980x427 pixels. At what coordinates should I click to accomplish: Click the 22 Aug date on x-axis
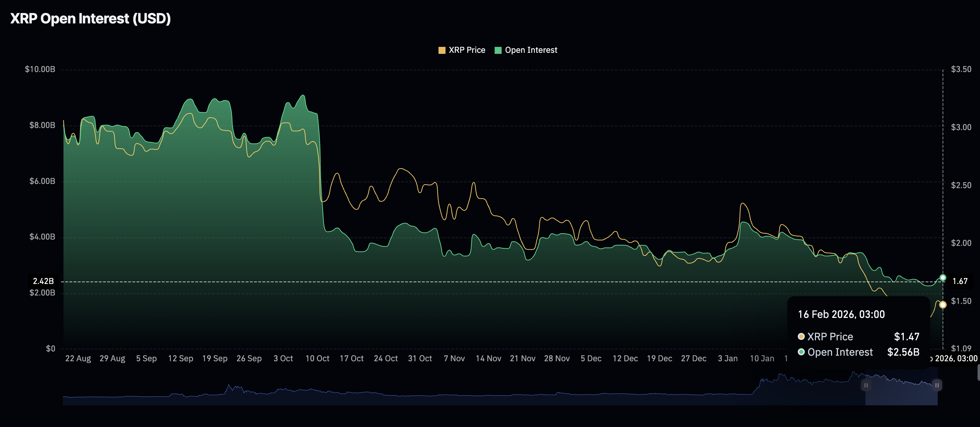[78, 358]
